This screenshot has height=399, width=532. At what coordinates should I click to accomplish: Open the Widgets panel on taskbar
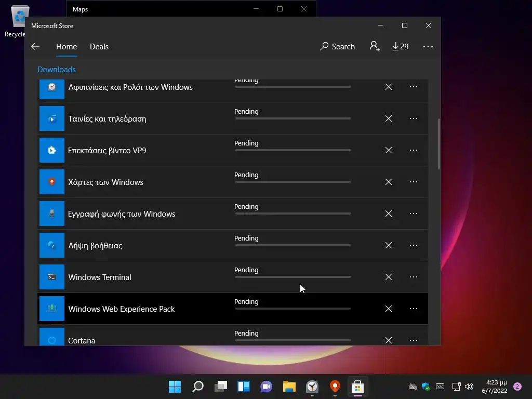244,387
